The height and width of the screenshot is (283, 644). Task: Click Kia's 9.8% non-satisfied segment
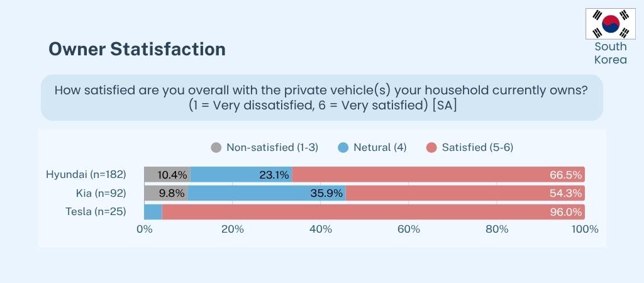pos(166,193)
